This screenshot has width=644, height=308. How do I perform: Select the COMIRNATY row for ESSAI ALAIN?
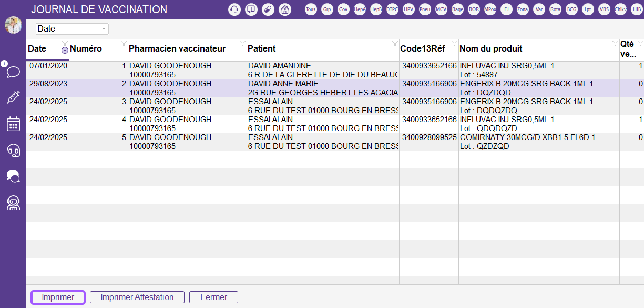(323, 142)
